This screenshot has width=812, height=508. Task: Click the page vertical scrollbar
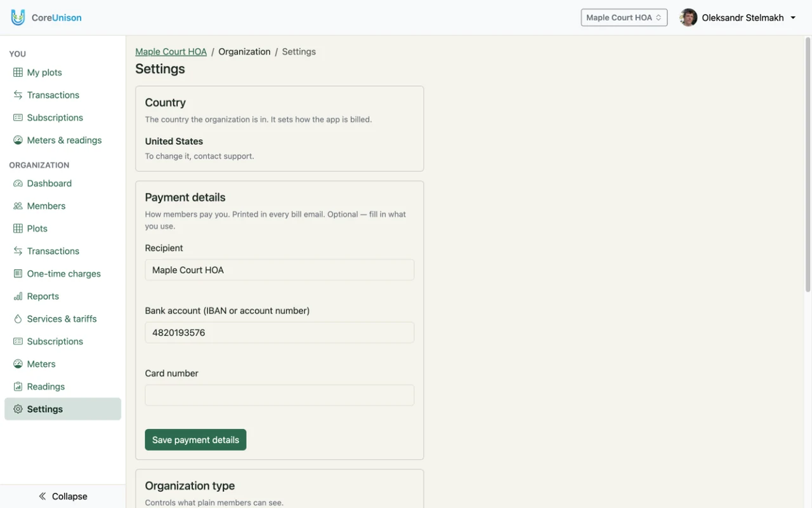point(808,165)
